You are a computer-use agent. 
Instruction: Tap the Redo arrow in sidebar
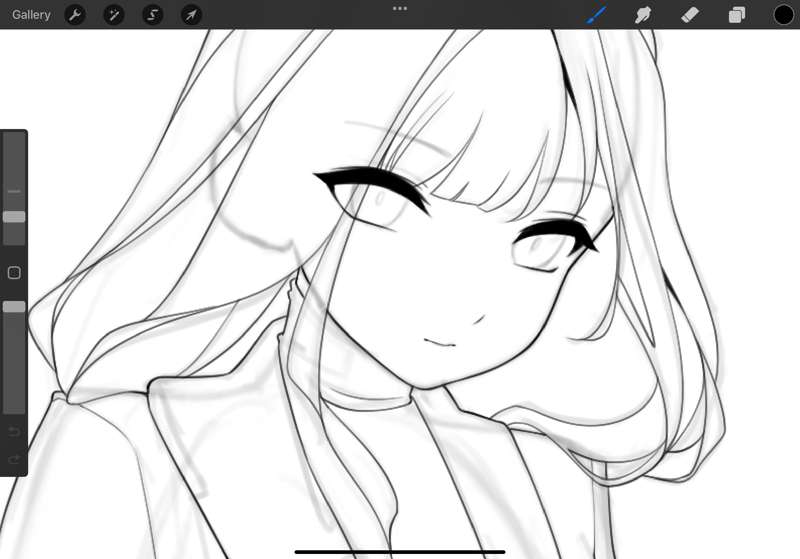(14, 460)
